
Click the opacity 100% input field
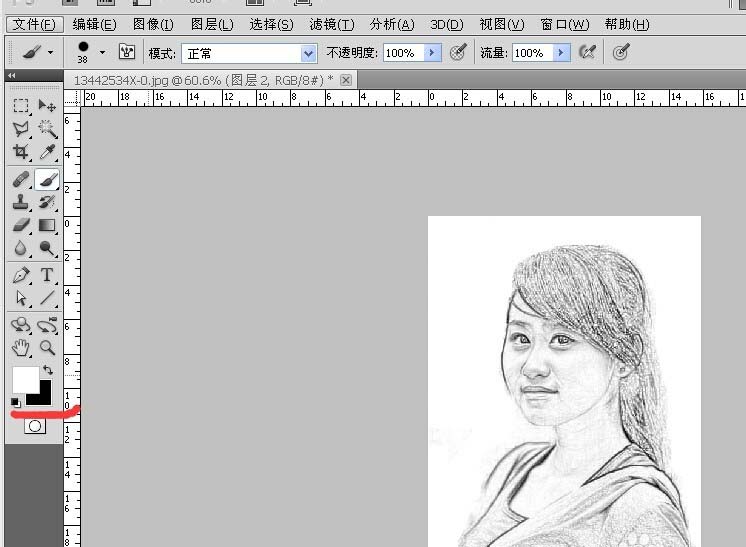click(x=404, y=53)
